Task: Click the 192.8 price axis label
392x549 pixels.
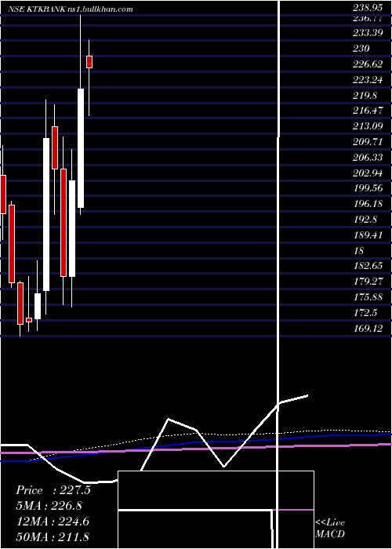Action: pyautogui.click(x=365, y=220)
